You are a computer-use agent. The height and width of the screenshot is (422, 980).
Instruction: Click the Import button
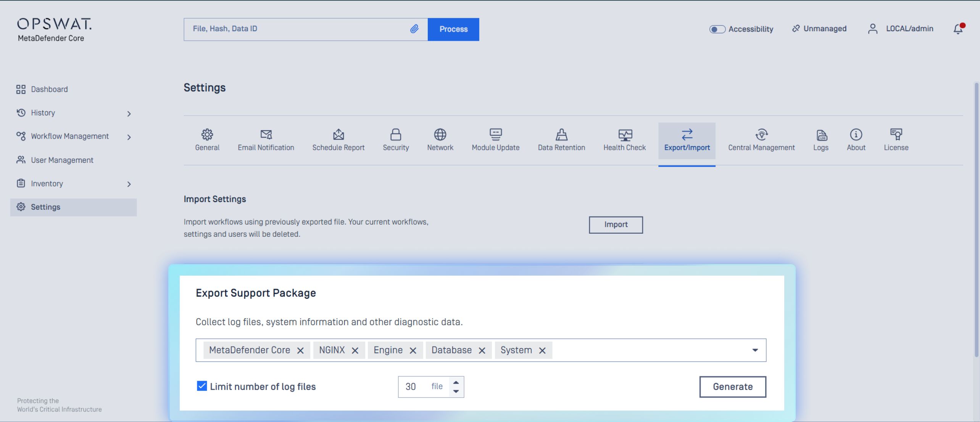click(x=616, y=225)
